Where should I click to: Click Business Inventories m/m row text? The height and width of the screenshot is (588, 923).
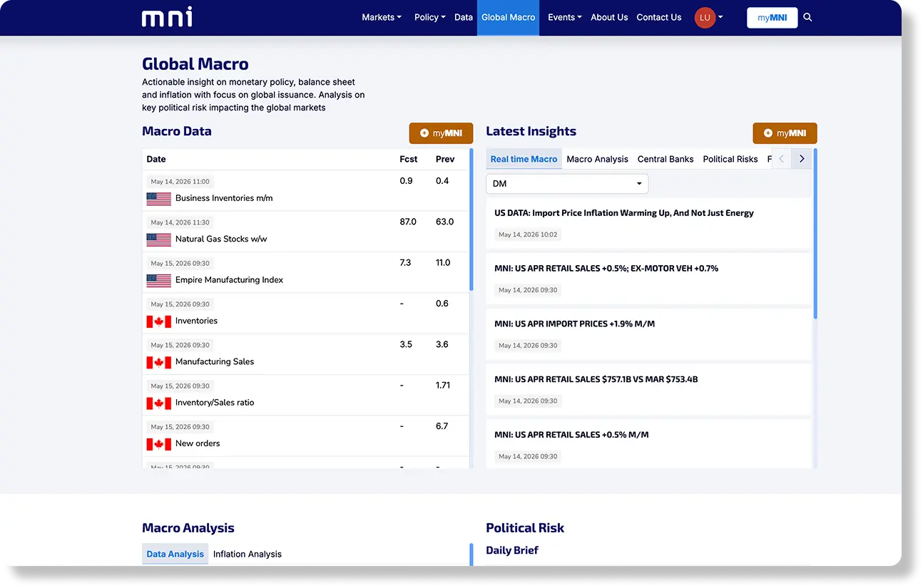224,198
